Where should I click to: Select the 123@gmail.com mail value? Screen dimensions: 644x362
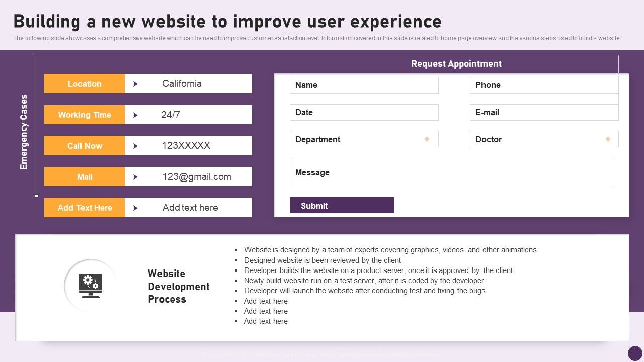197,177
